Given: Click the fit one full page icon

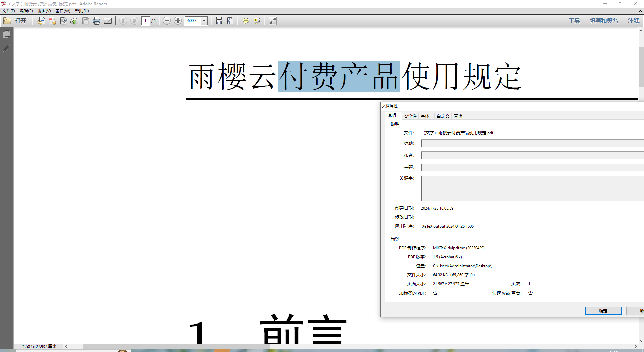Looking at the screenshot, I should pyautogui.click(x=230, y=21).
